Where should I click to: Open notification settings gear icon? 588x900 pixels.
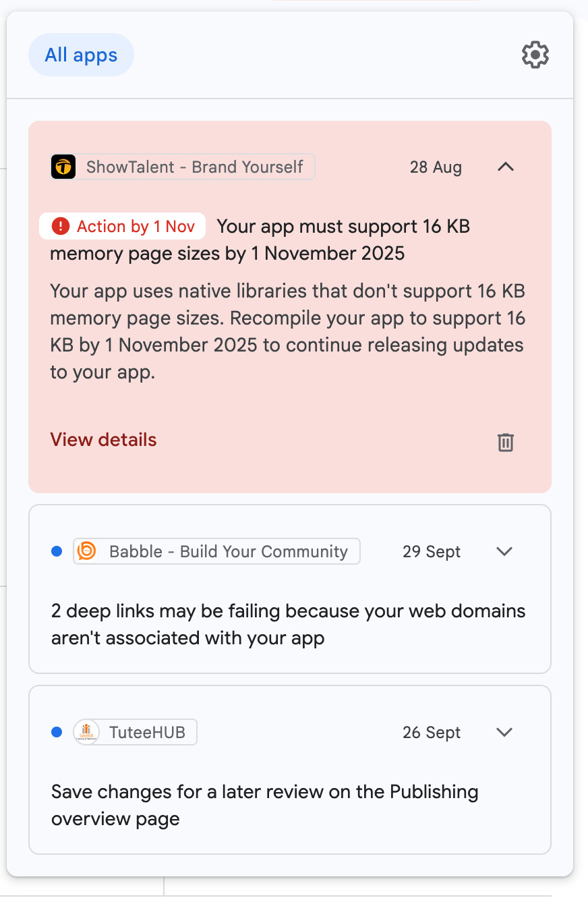tap(535, 55)
